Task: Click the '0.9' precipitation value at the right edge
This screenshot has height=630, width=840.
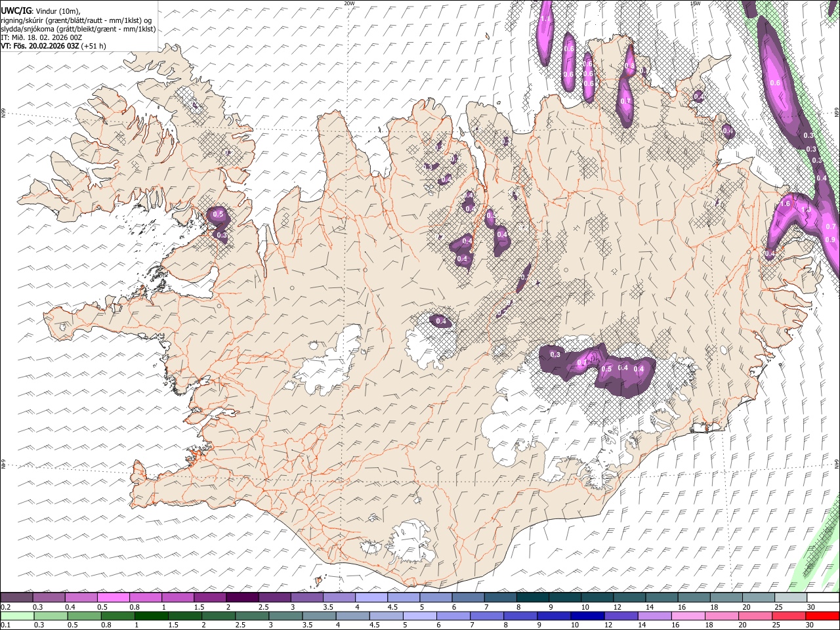Action: coord(830,240)
